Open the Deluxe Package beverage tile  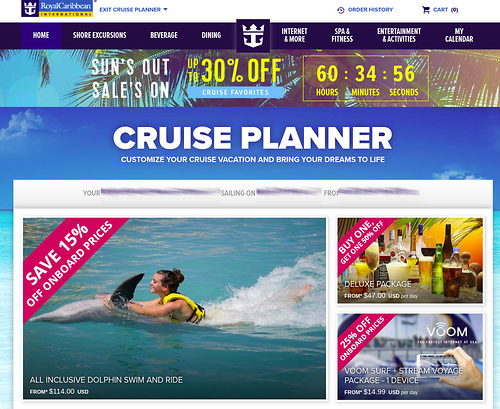click(410, 261)
